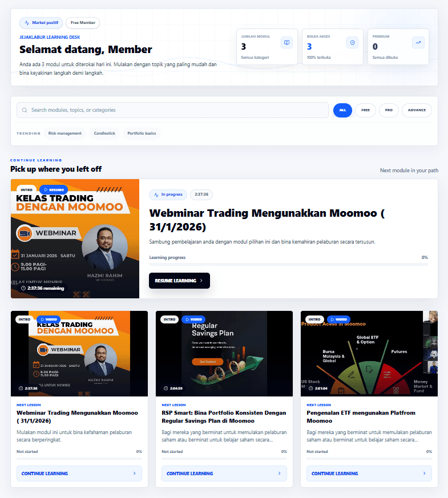Click the Risk management trending tag
The width and height of the screenshot is (448, 498).
[x=65, y=133]
